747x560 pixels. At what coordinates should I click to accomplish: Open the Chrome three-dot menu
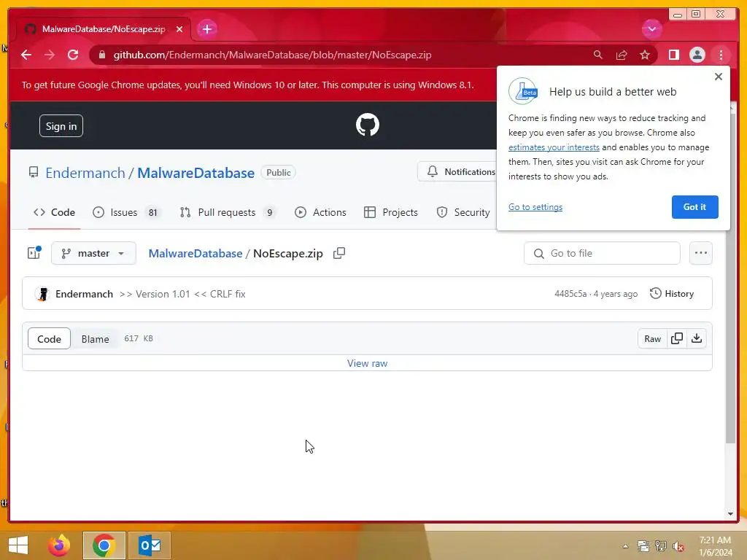[x=721, y=55]
